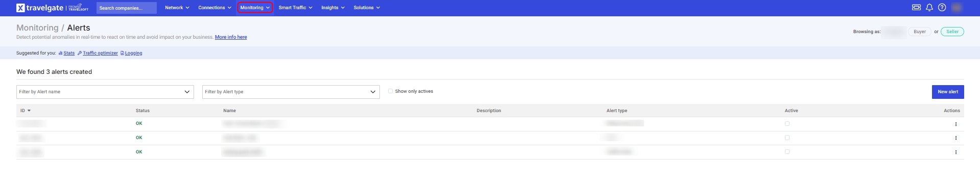This screenshot has width=980, height=185.
Task: Focus the Search companies field
Action: pyautogui.click(x=126, y=8)
